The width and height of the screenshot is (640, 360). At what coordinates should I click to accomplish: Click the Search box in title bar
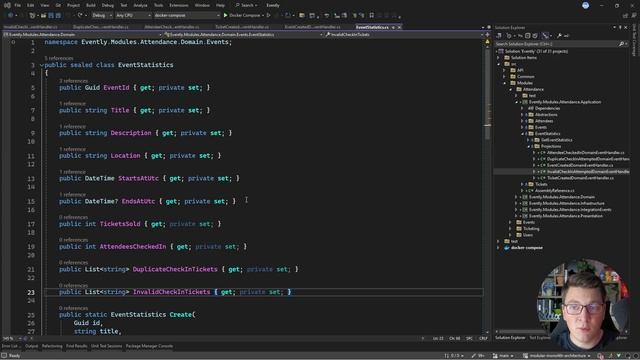click(x=247, y=5)
